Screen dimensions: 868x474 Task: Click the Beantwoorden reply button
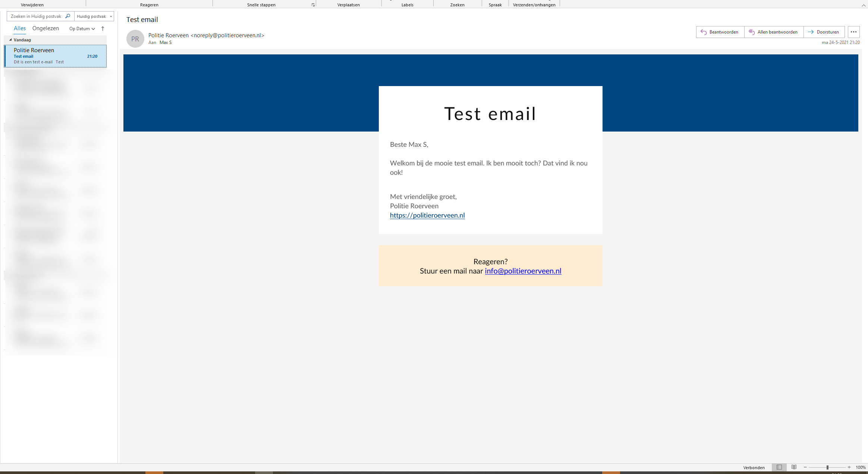pos(720,32)
